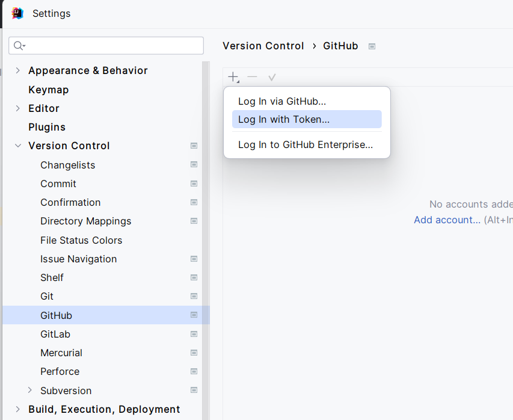Click project-level icon beside Issue Navigation
513x420 pixels.
click(194, 259)
